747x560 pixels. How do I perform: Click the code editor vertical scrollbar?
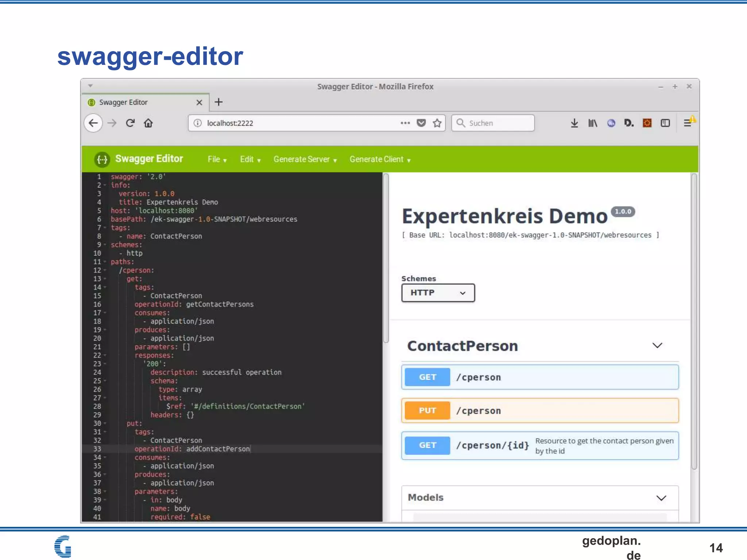[386, 258]
